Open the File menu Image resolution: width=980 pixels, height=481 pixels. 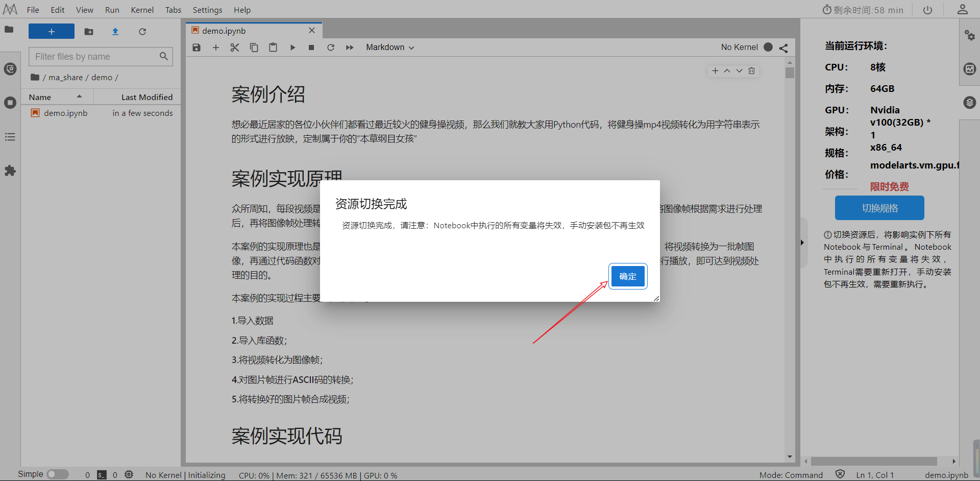tap(33, 10)
